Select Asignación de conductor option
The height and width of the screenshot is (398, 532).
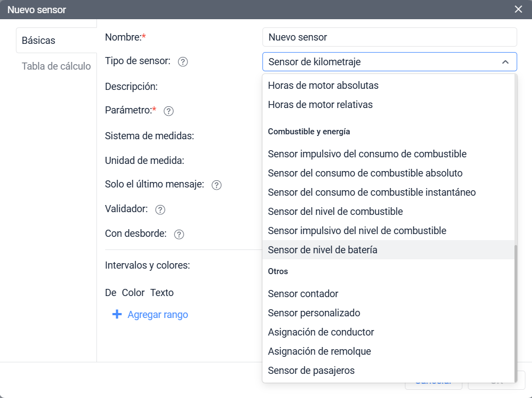321,332
